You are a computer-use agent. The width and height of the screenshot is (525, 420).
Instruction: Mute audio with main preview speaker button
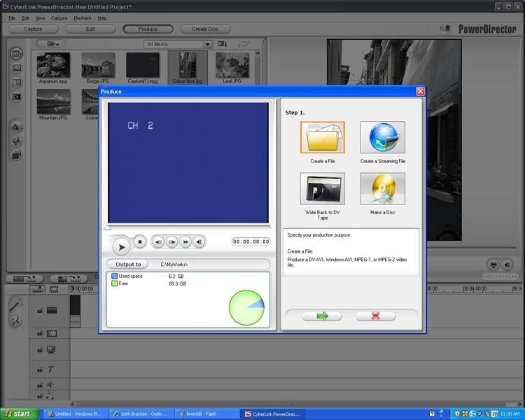click(x=507, y=265)
